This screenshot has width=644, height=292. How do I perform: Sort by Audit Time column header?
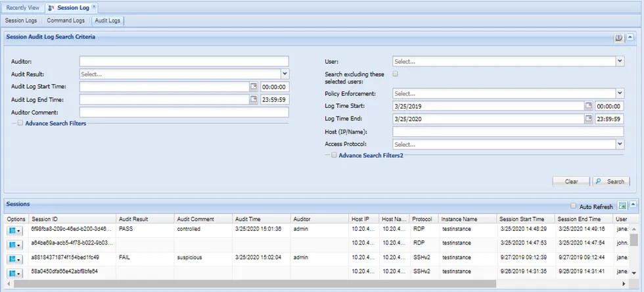pos(262,219)
